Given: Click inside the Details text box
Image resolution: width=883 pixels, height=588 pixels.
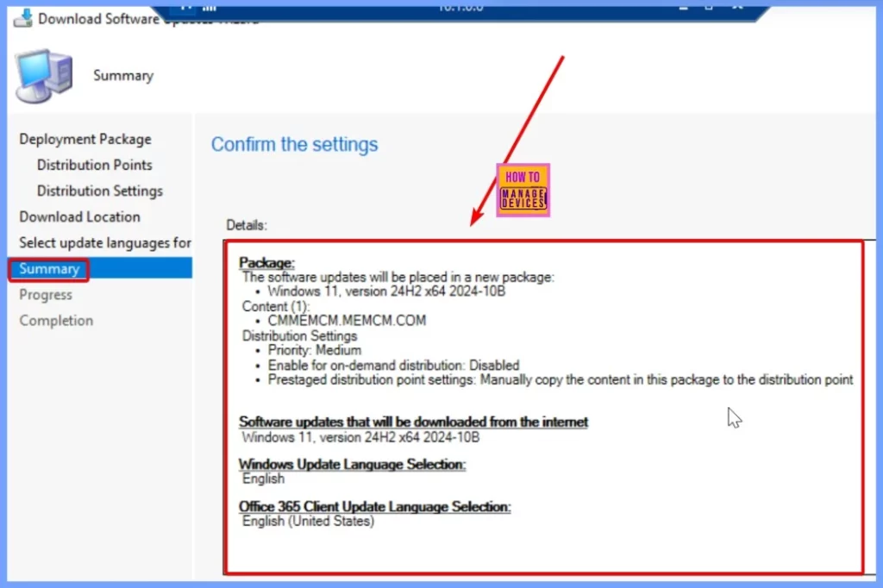Looking at the screenshot, I should (x=544, y=408).
